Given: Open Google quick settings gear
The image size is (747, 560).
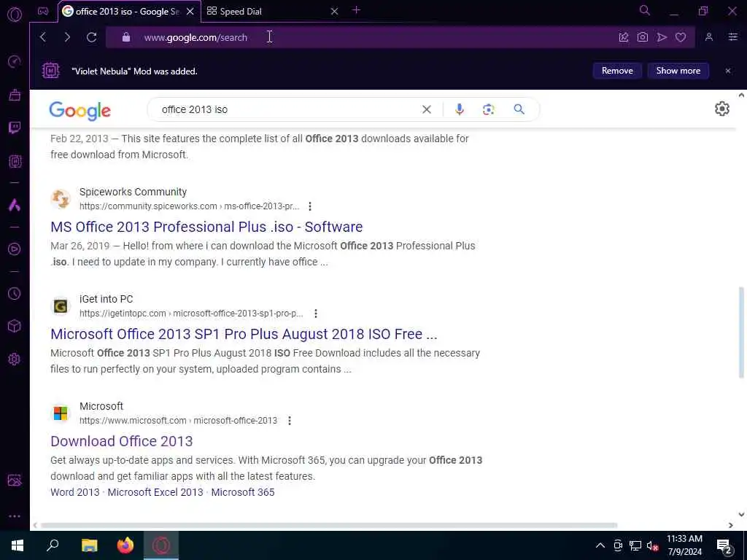Looking at the screenshot, I should (722, 109).
